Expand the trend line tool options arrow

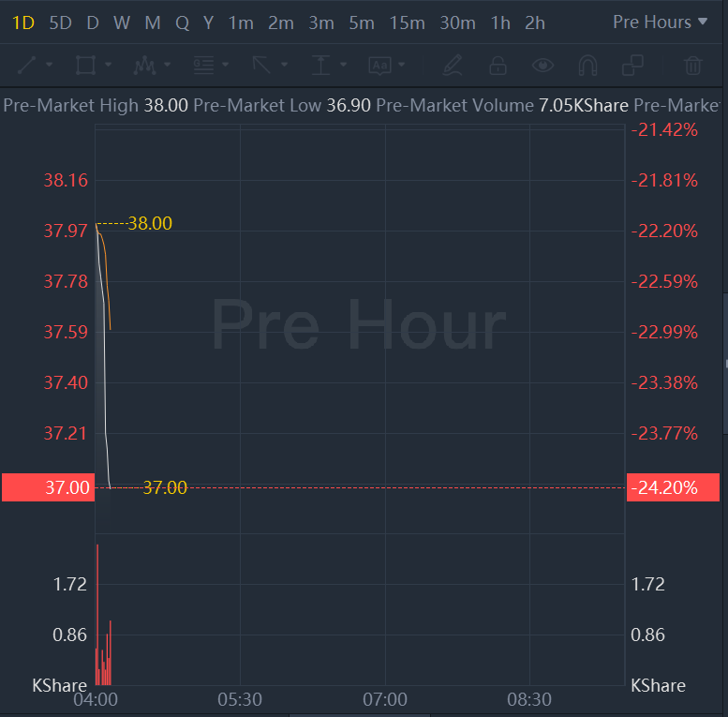[x=49, y=66]
